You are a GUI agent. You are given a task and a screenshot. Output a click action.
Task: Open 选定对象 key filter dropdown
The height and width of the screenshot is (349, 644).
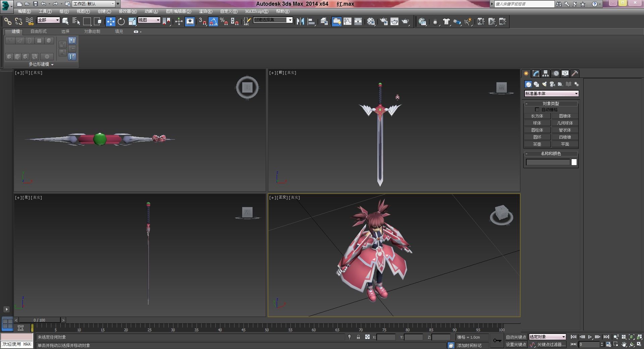pyautogui.click(x=547, y=337)
